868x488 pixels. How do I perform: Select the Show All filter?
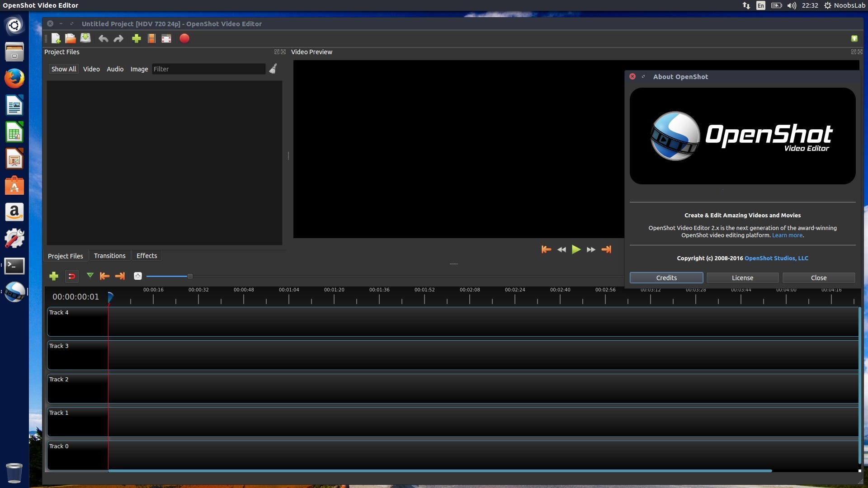tap(64, 69)
